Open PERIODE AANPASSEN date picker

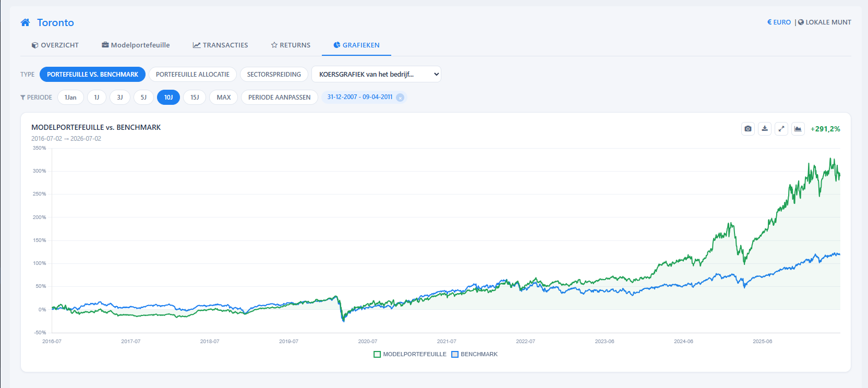[279, 98]
